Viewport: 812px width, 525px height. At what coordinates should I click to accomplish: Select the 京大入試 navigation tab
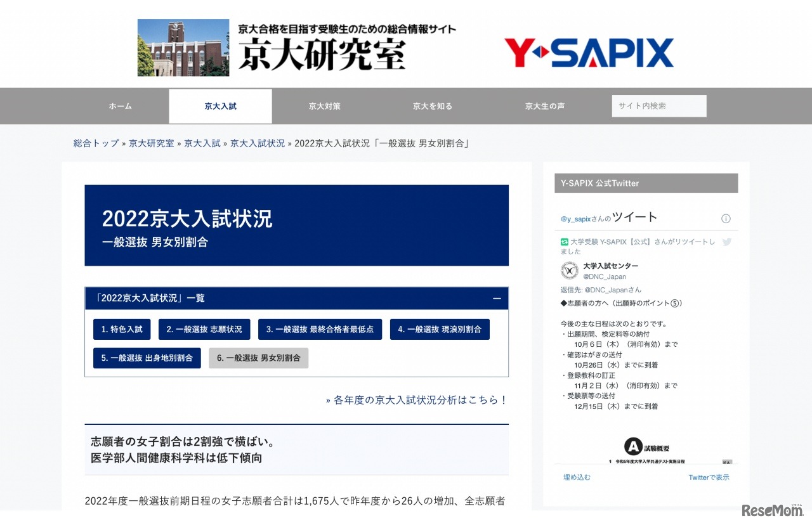click(220, 107)
